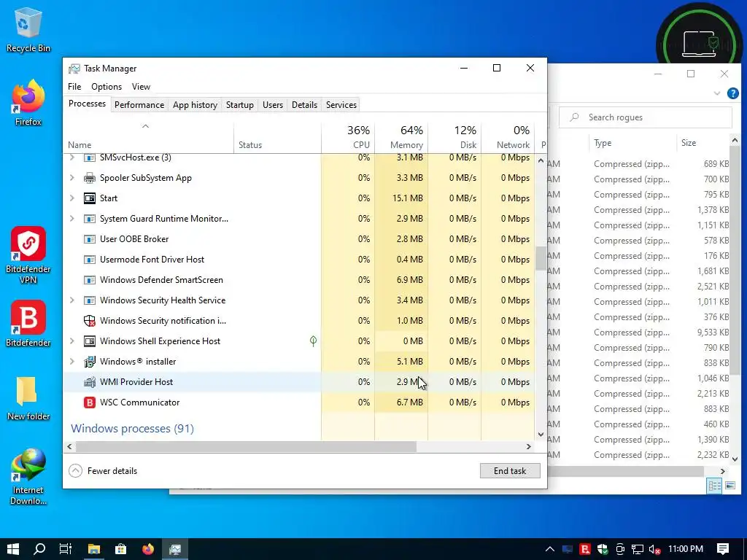Sort processes by CPU column
This screenshot has height=560, width=747.
click(x=348, y=137)
